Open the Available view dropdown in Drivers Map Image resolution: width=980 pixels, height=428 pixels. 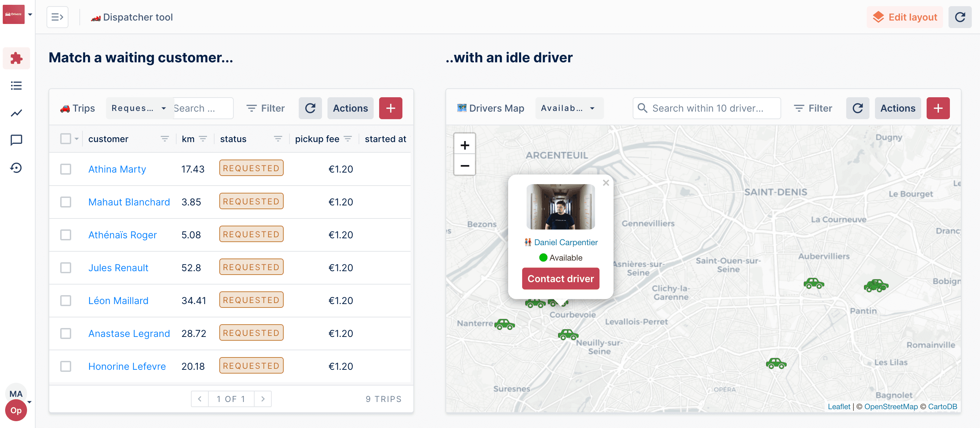568,108
